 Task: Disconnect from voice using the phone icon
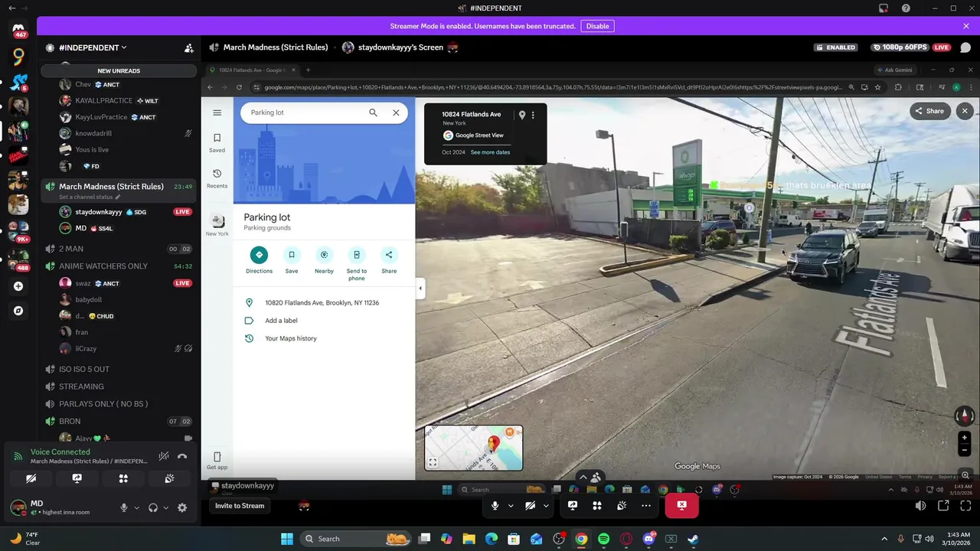pos(182,456)
